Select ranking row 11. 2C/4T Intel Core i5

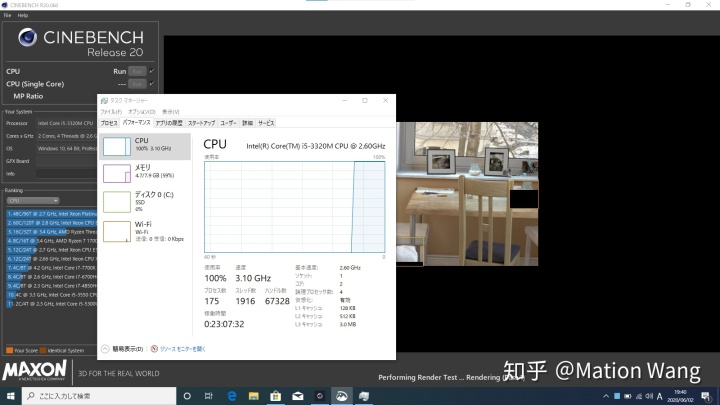pyautogui.click(x=51, y=304)
